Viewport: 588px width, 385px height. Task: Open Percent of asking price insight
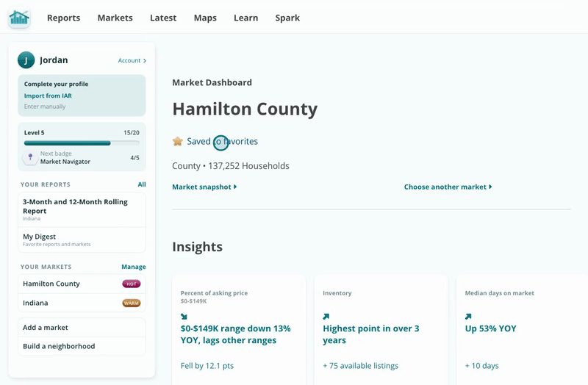[239, 330]
